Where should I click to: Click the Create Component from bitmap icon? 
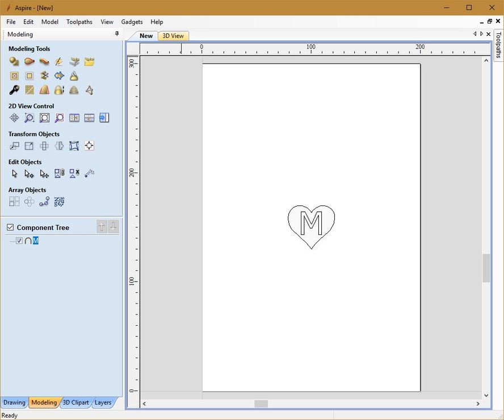(74, 61)
